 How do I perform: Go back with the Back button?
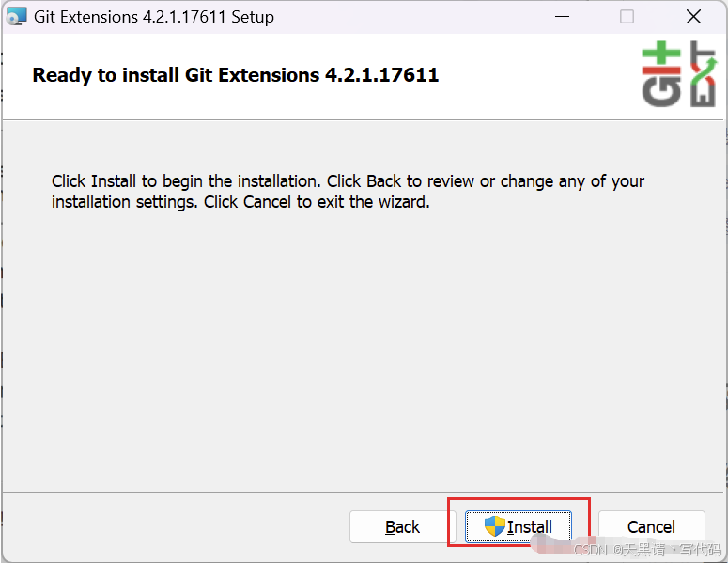(403, 526)
